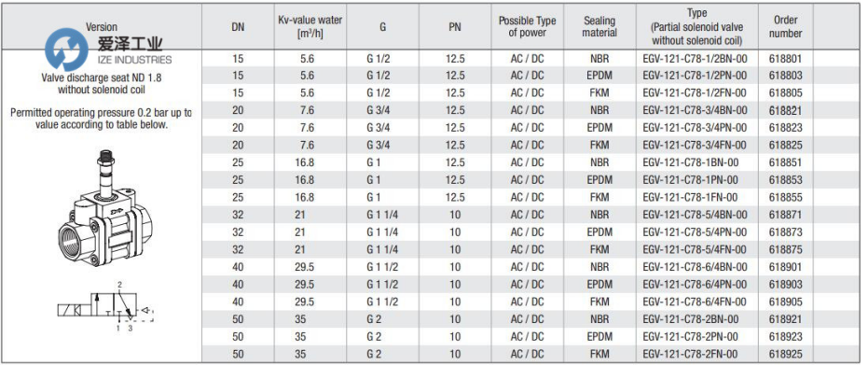Select order number 618873
This screenshot has height=365, width=868.
tap(786, 232)
